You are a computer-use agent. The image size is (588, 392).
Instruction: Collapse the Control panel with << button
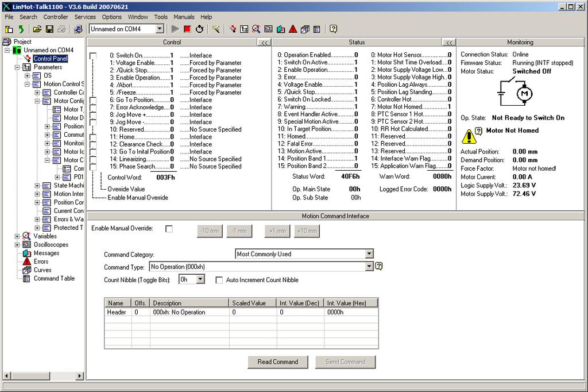tap(264, 43)
